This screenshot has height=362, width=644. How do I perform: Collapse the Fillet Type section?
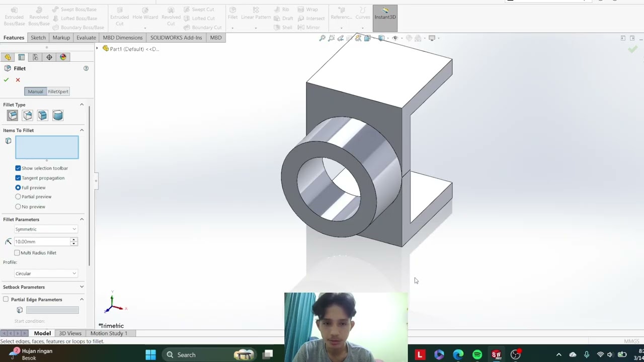pos(82,105)
